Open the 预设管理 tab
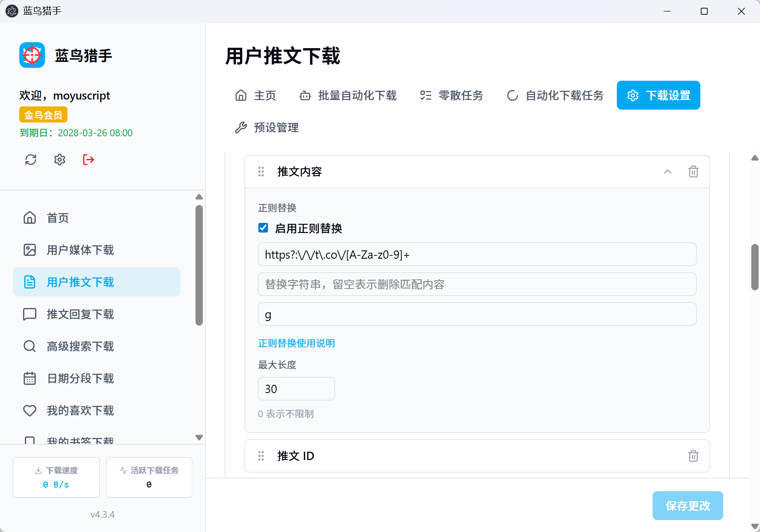This screenshot has height=532, width=760. 267,127
